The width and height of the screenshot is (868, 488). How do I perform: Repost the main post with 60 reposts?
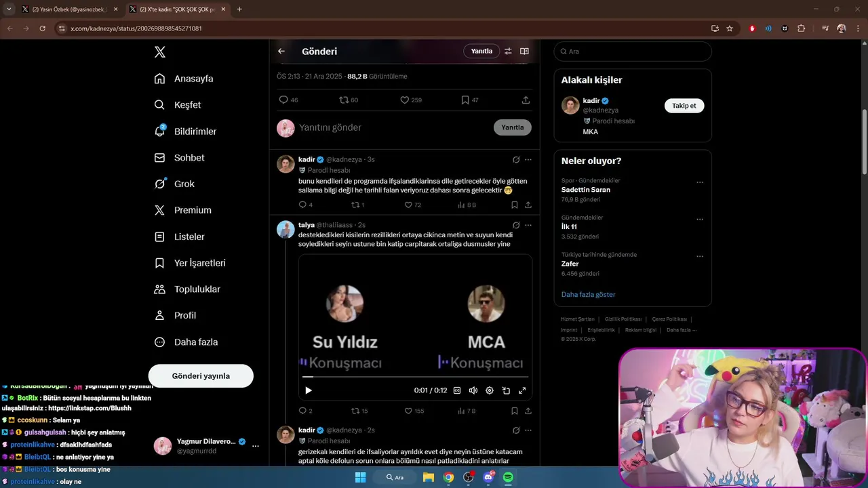click(x=349, y=100)
